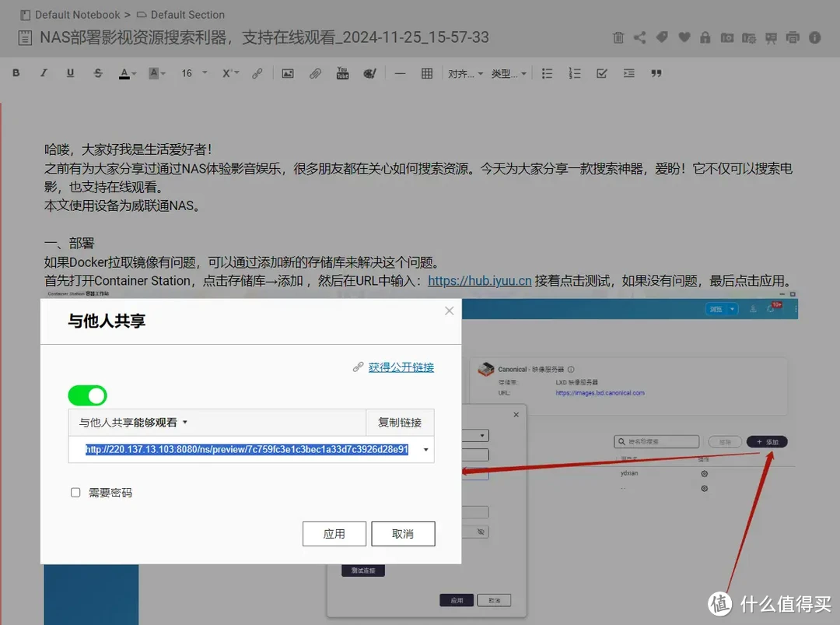The width and height of the screenshot is (840, 625).
Task: Open the font size 16 dropdown
Action: pyautogui.click(x=191, y=72)
